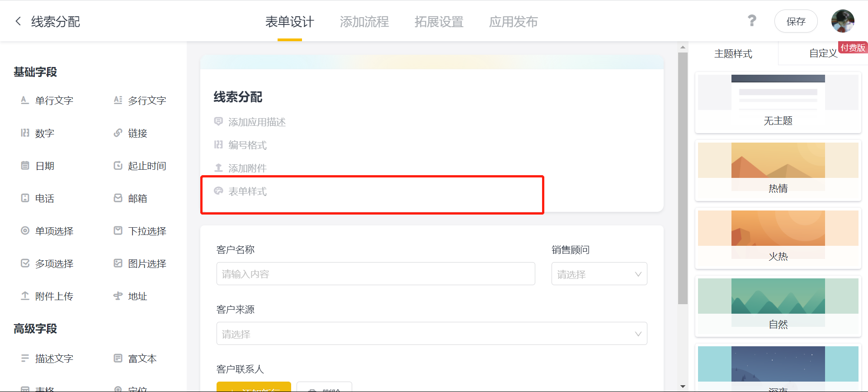Switch to the 表单设计 tab
The height and width of the screenshot is (392, 868).
pyautogui.click(x=289, y=22)
